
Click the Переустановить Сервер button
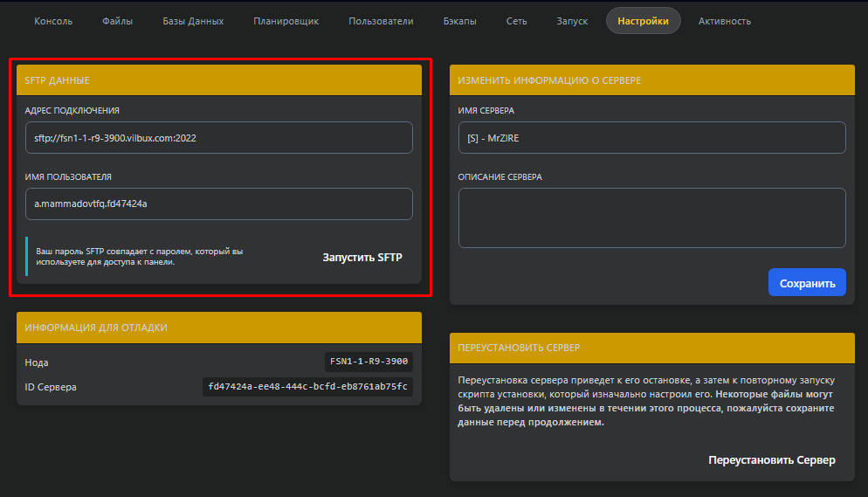[771, 460]
